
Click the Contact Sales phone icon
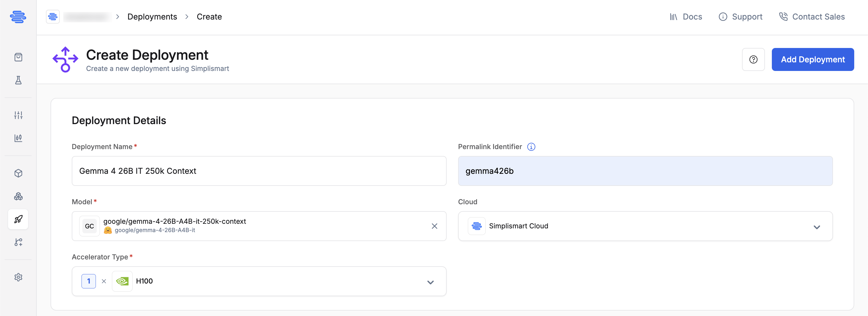click(x=783, y=17)
